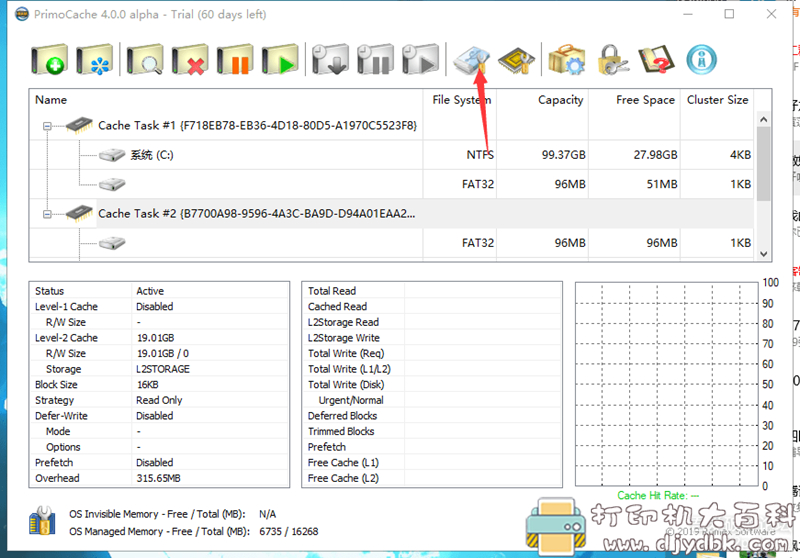Open the Help book icon
Viewport: 800px width, 558px height.
[x=656, y=59]
